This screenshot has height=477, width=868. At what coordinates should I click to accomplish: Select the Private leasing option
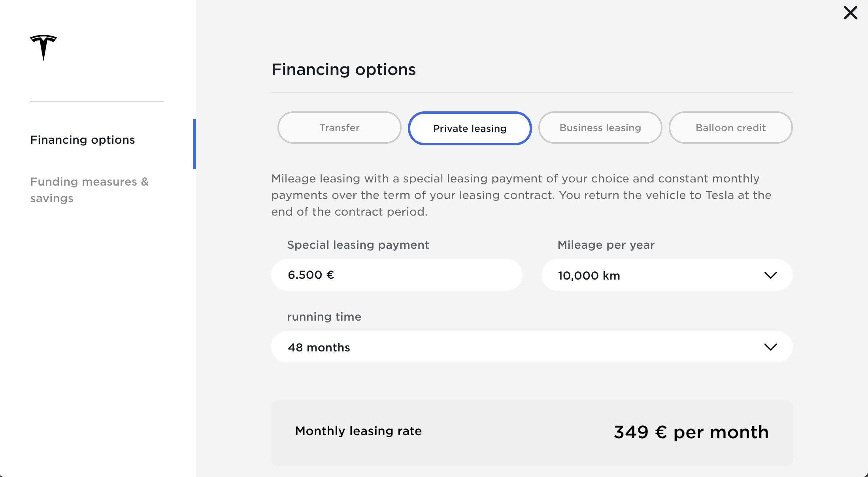click(x=470, y=128)
